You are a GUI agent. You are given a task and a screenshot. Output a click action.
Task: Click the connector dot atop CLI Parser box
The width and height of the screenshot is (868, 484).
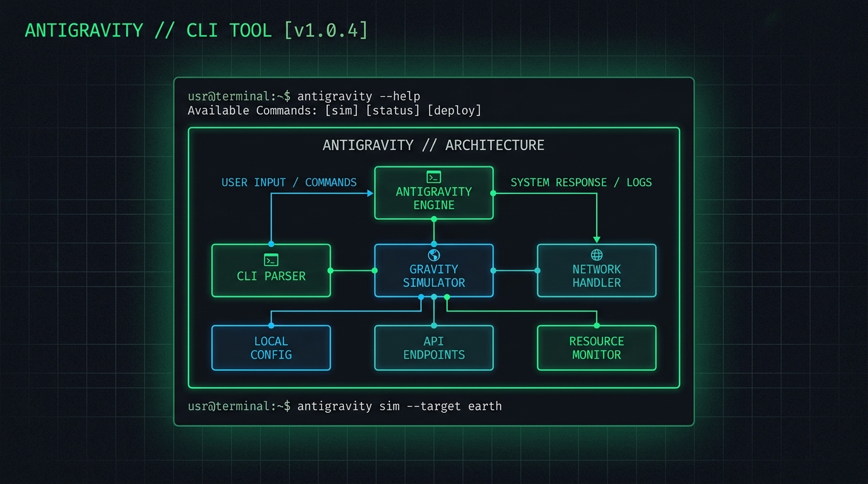(x=271, y=244)
